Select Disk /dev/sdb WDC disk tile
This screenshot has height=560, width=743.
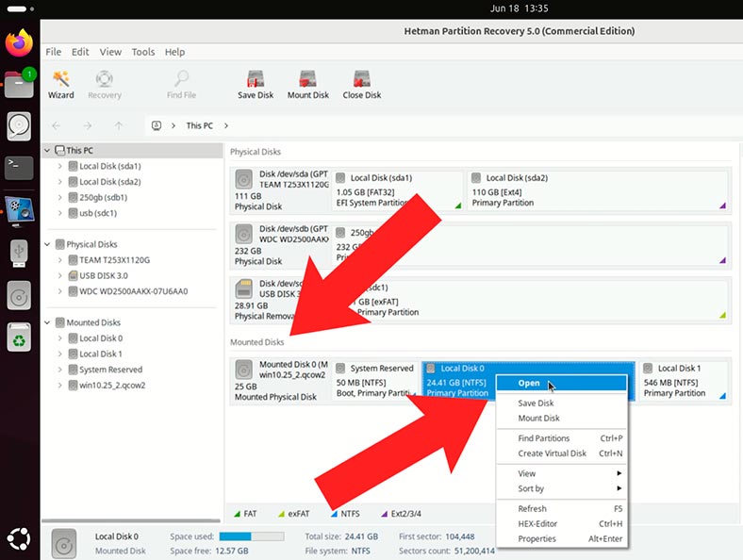pyautogui.click(x=282, y=245)
